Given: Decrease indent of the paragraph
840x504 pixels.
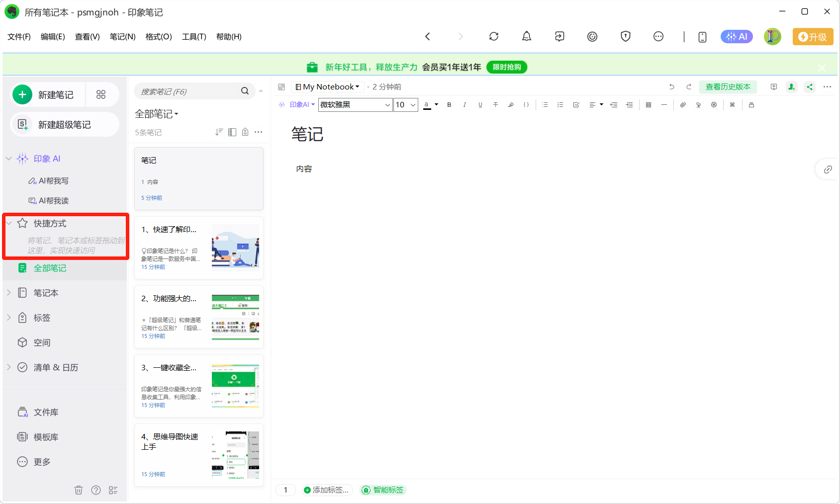Looking at the screenshot, I should pos(614,105).
